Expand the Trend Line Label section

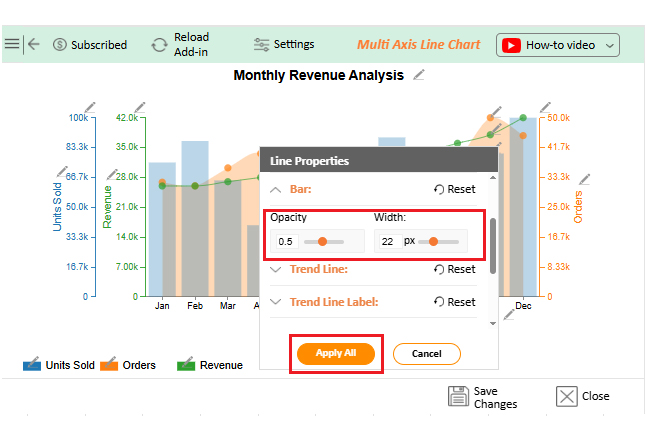(x=275, y=301)
